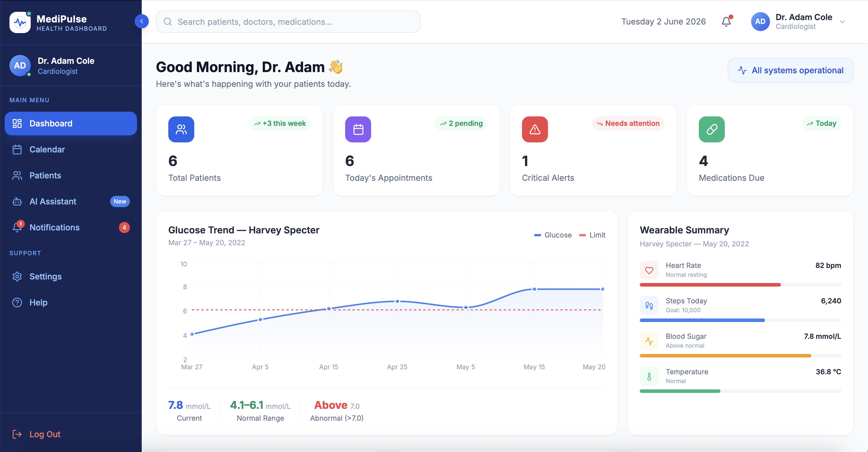Click the Patients people icon in sidebar
This screenshot has height=452, width=868.
pyautogui.click(x=17, y=175)
